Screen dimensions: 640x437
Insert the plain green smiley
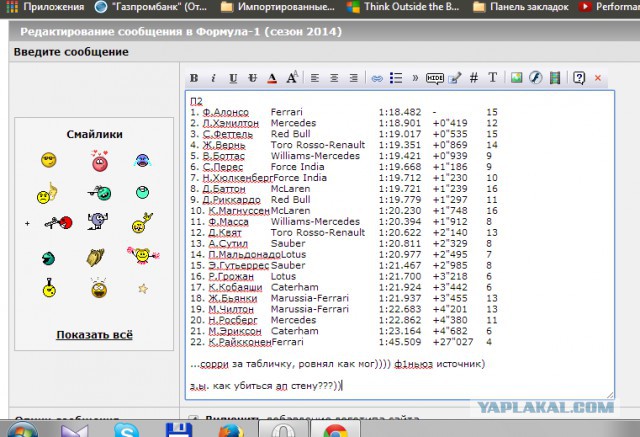[142, 192]
